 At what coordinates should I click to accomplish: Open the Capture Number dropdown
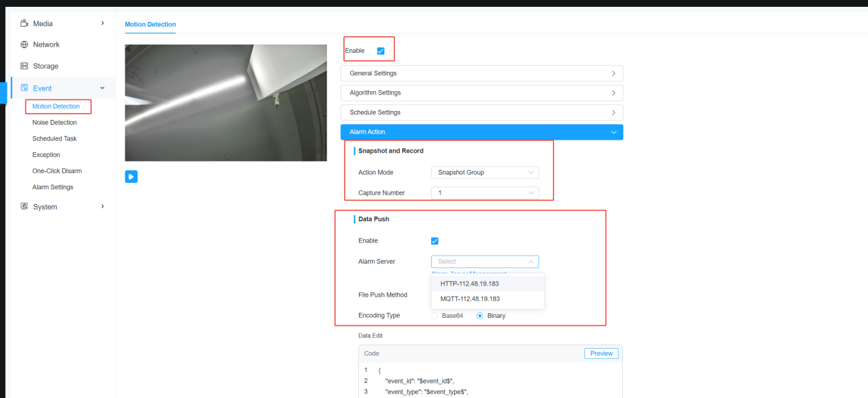tap(485, 193)
